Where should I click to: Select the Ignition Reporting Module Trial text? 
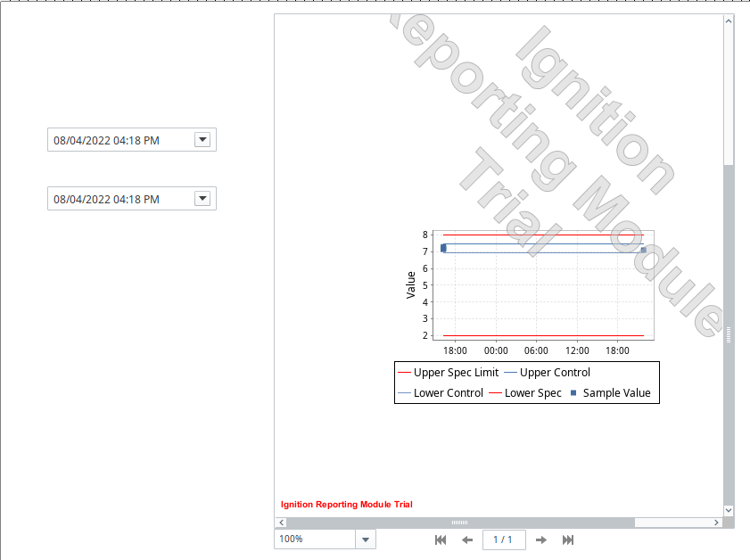coord(346,504)
